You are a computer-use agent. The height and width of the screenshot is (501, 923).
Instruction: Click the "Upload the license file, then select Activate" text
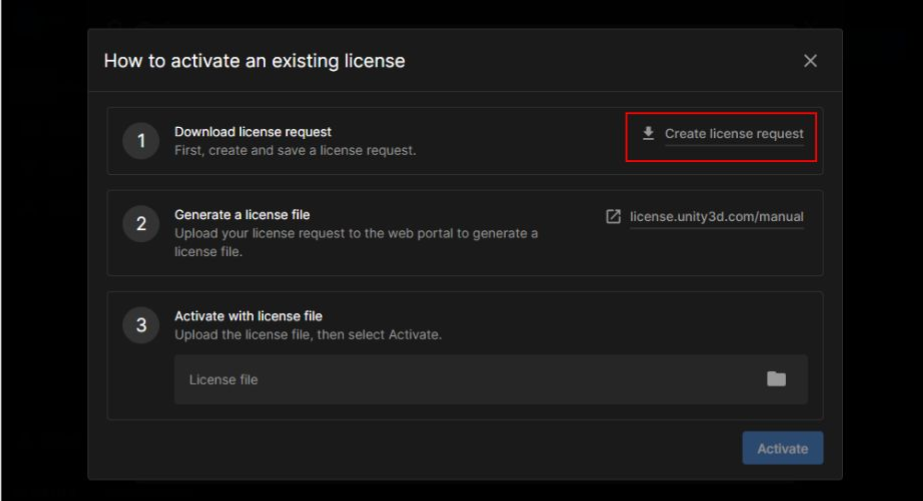308,334
